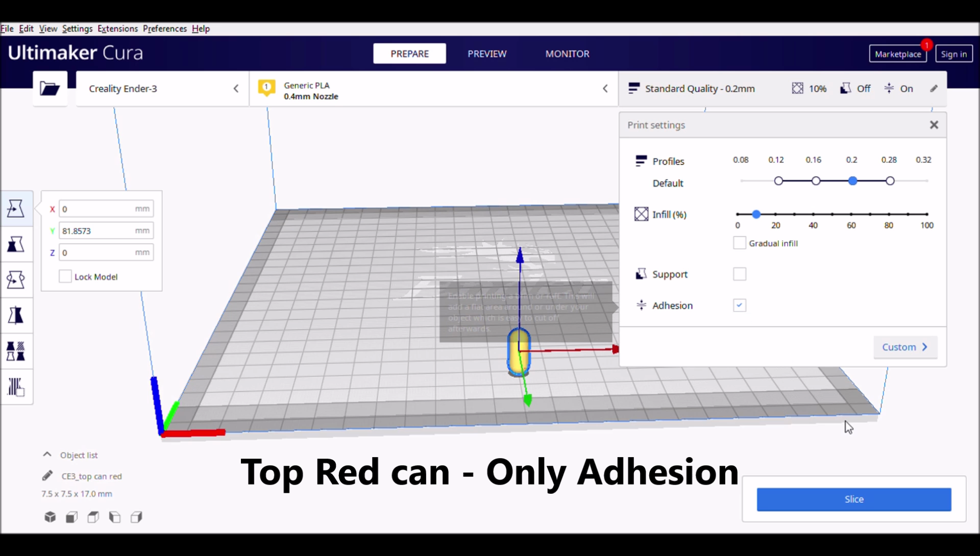Open the Extensions menu
The image size is (980, 556).
click(x=117, y=29)
